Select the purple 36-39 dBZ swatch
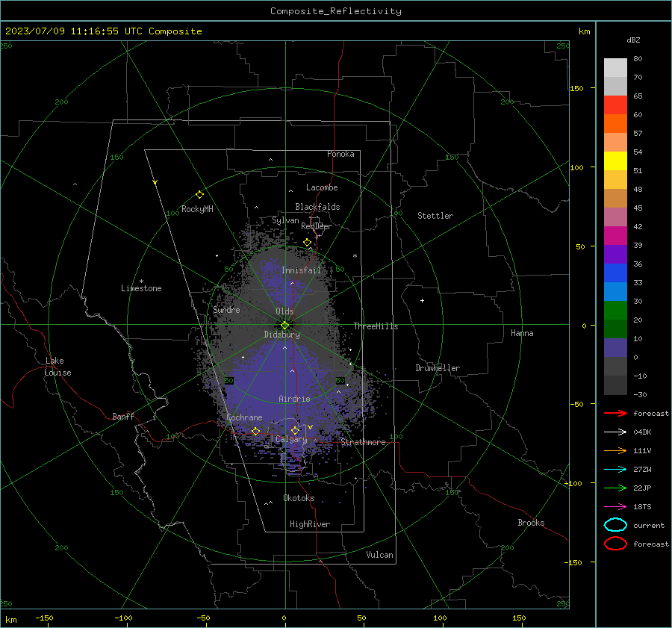Viewport: 672px width, 628px height. [x=615, y=255]
